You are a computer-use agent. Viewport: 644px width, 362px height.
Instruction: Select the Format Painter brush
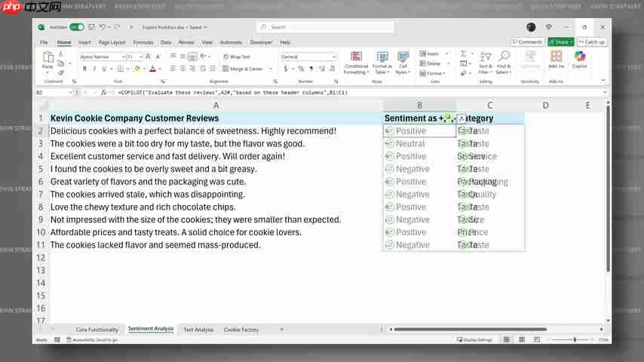61,73
